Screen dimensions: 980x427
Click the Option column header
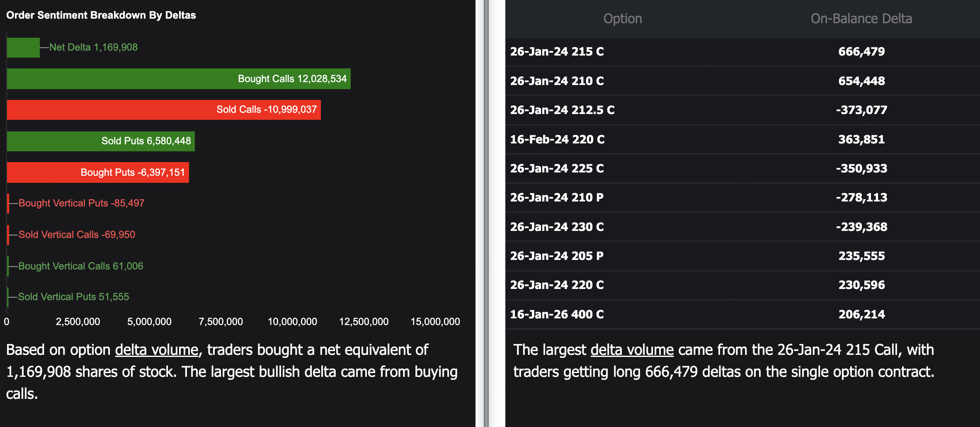point(622,19)
